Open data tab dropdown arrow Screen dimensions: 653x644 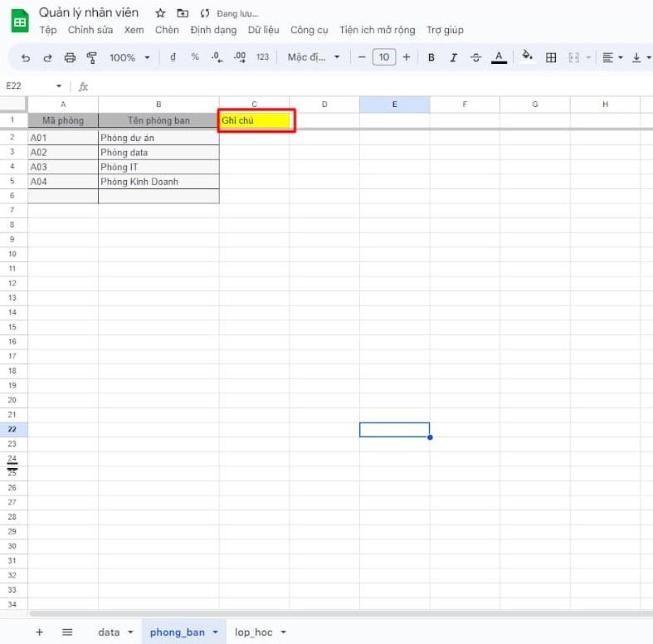click(130, 632)
